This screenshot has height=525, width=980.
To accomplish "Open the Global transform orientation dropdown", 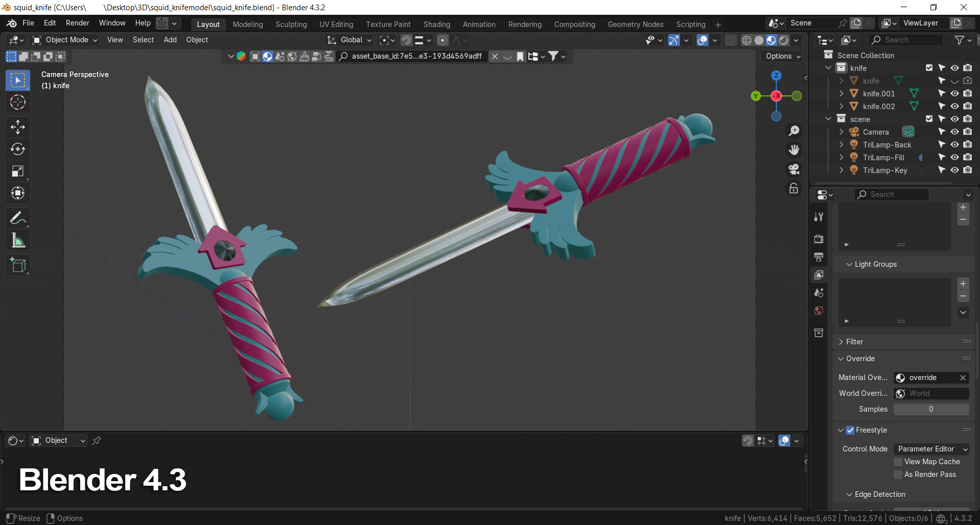I will pyautogui.click(x=350, y=40).
